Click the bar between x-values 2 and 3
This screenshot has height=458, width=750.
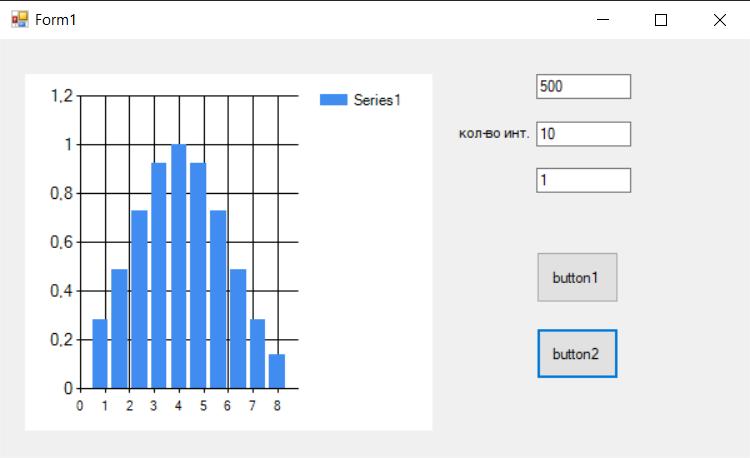[139, 299]
